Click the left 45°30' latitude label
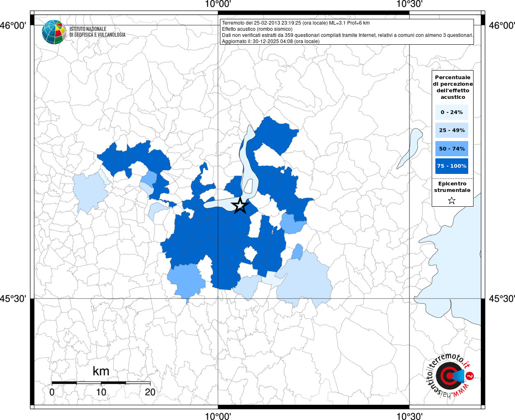Viewport: 515px width, 420px height. pos(14,299)
